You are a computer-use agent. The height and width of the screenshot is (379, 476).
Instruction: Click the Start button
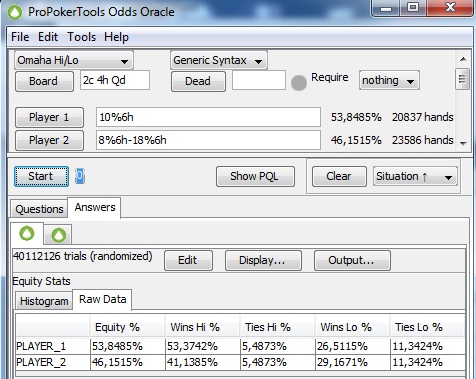click(41, 176)
